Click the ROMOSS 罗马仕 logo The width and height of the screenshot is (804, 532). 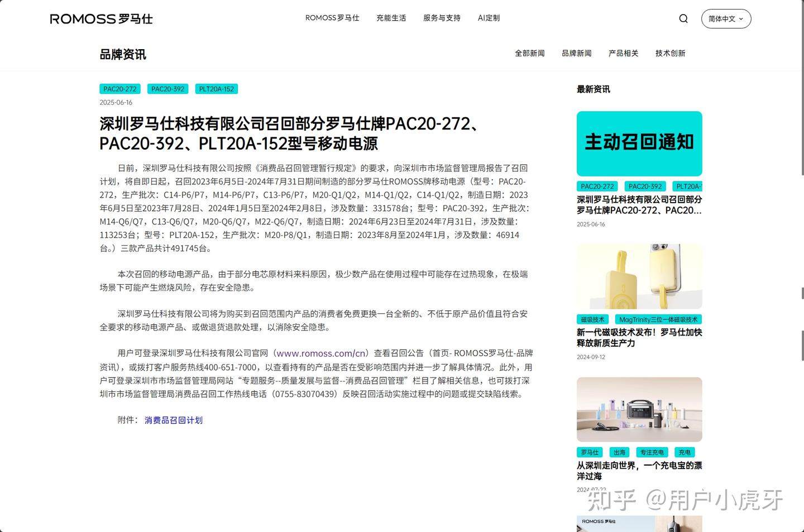point(101,19)
